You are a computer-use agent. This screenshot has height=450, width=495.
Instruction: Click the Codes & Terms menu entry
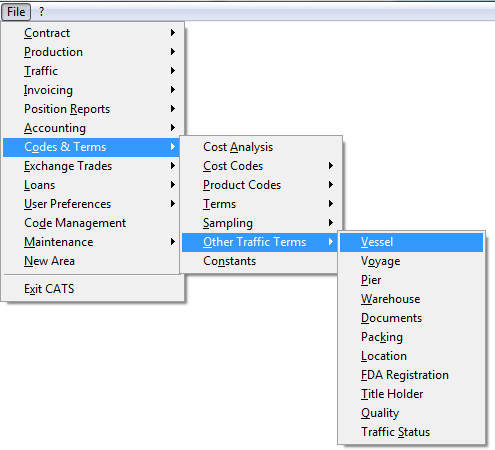pyautogui.click(x=92, y=147)
